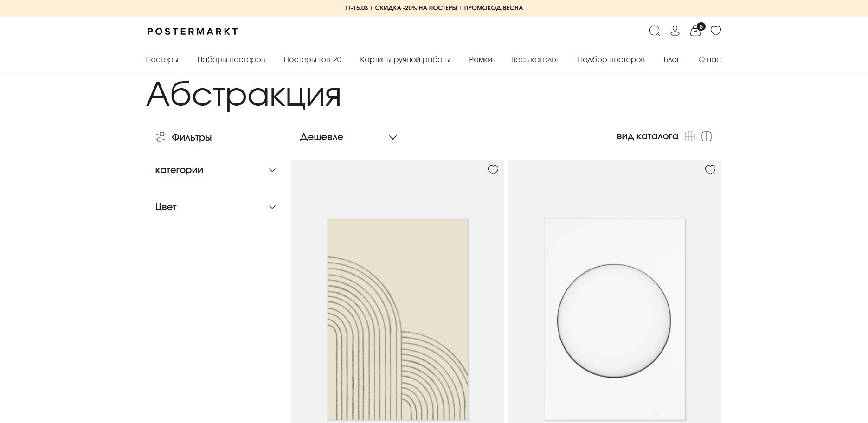Switch catalog to grid view
The image size is (868, 423).
[691, 136]
